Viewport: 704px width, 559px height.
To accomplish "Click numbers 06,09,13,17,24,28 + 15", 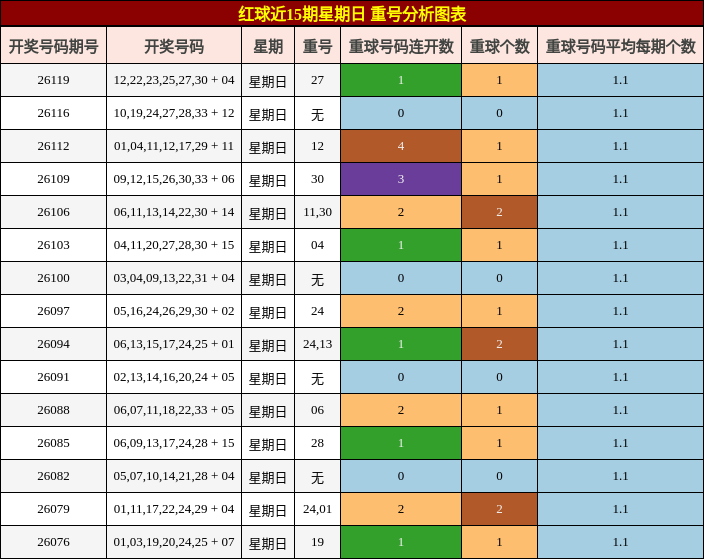I will coord(174,443).
